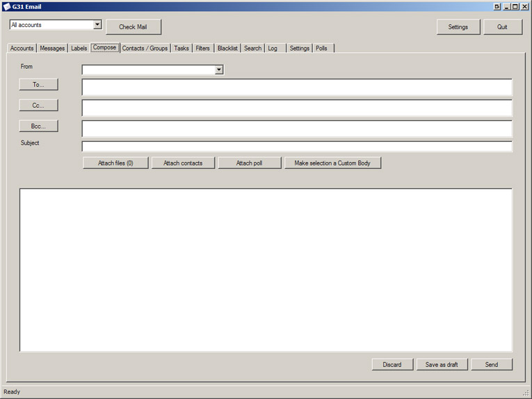Image resolution: width=532 pixels, height=399 pixels.
Task: Click the Quit button
Action: tap(502, 27)
